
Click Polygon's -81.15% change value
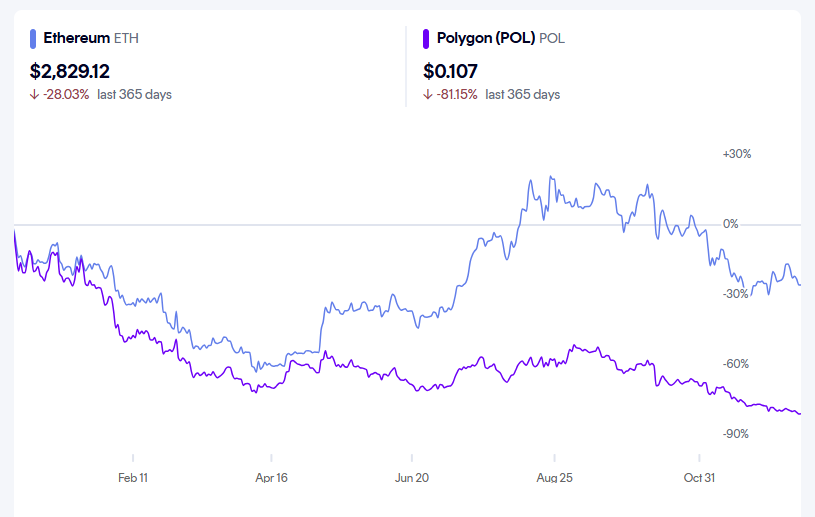click(457, 95)
